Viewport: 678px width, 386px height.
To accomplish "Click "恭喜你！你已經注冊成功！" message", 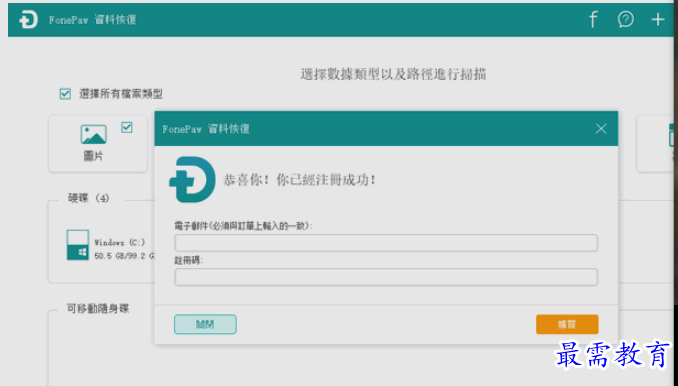I will click(300, 180).
